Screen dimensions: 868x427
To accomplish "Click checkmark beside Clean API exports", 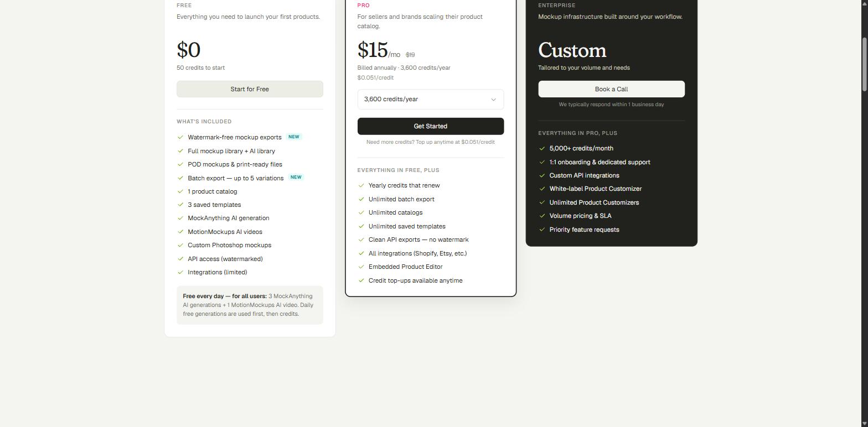I will (x=361, y=239).
